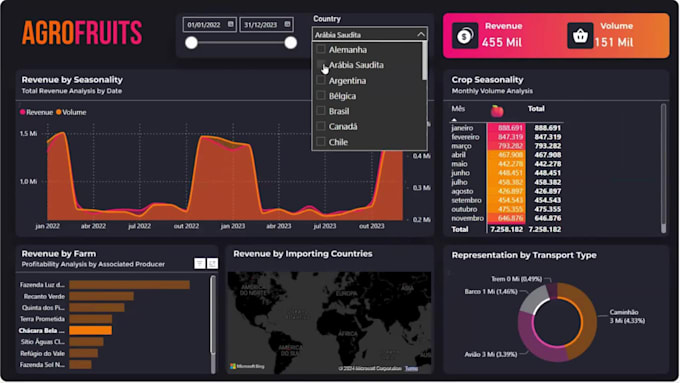Click the Volume basket icon in the header card

click(x=580, y=35)
